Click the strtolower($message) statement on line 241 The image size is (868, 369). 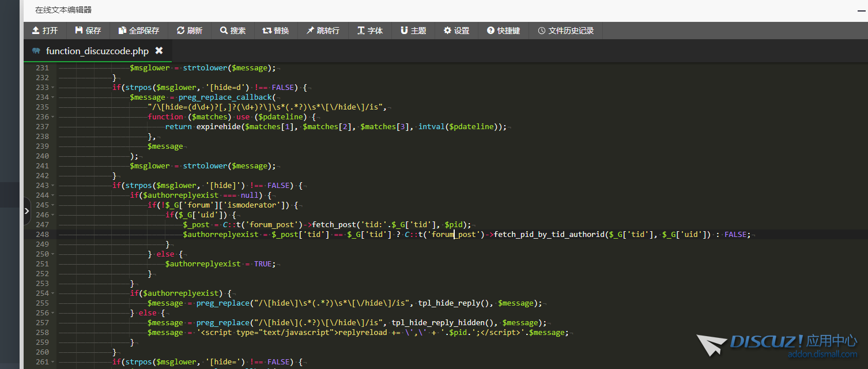point(229,166)
